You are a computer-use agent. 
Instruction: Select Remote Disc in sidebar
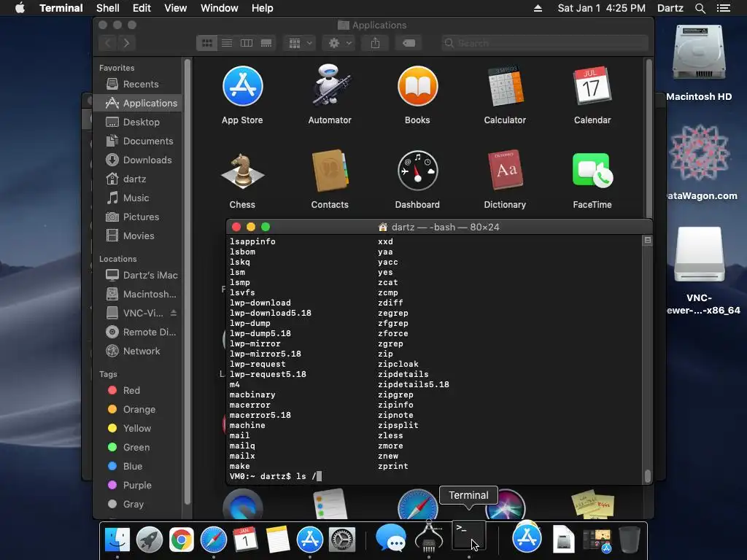click(x=137, y=332)
